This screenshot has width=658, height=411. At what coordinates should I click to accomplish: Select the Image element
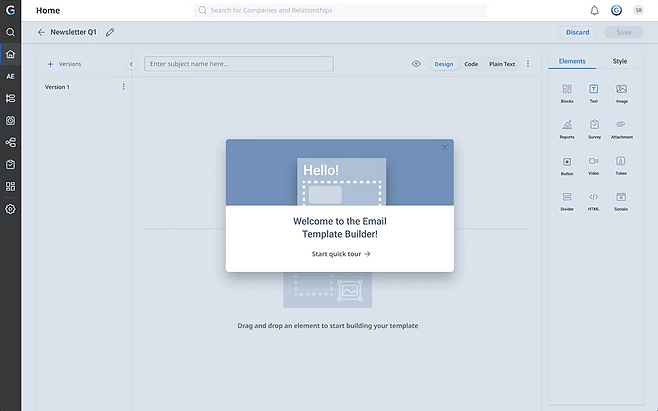pyautogui.click(x=621, y=93)
